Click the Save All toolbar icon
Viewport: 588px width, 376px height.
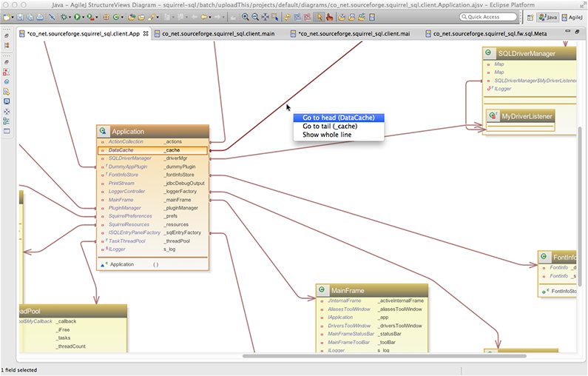pyautogui.click(x=30, y=17)
